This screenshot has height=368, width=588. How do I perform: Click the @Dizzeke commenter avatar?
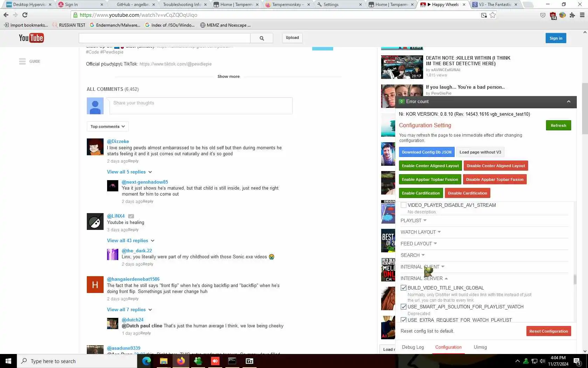95,147
